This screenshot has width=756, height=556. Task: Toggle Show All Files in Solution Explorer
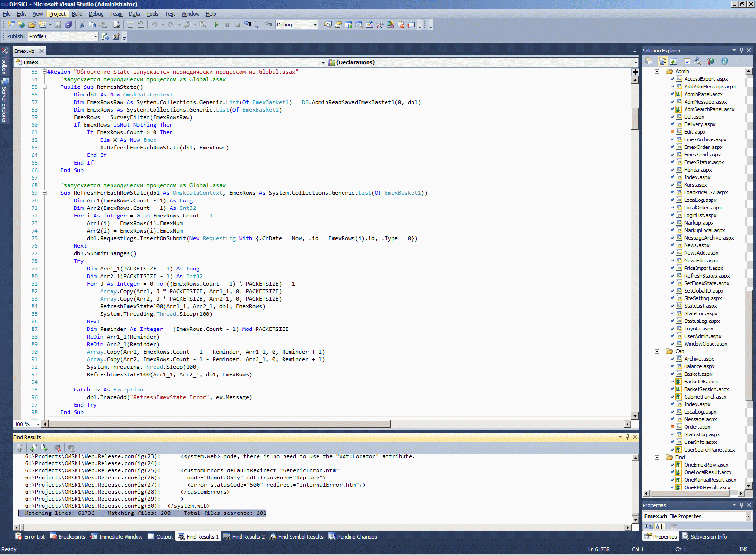[x=663, y=61]
